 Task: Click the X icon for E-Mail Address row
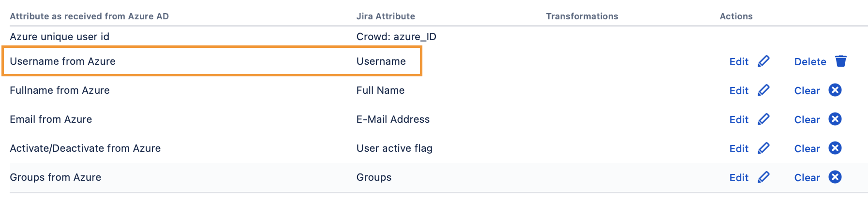[835, 119]
